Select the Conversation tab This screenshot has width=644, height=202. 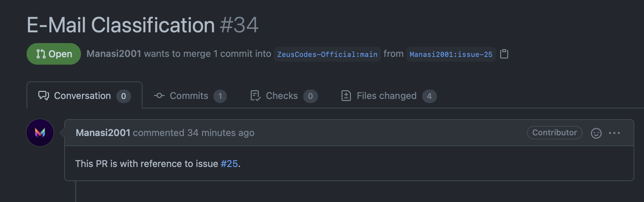84,96
